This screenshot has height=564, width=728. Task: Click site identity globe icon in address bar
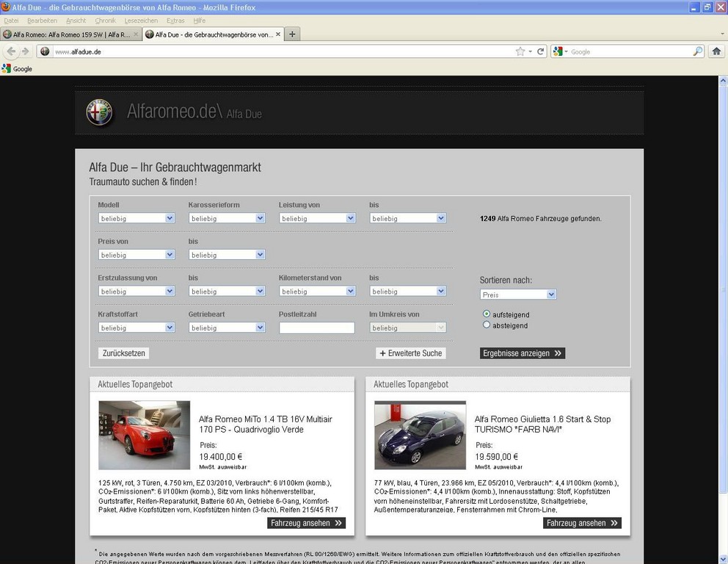tap(45, 51)
